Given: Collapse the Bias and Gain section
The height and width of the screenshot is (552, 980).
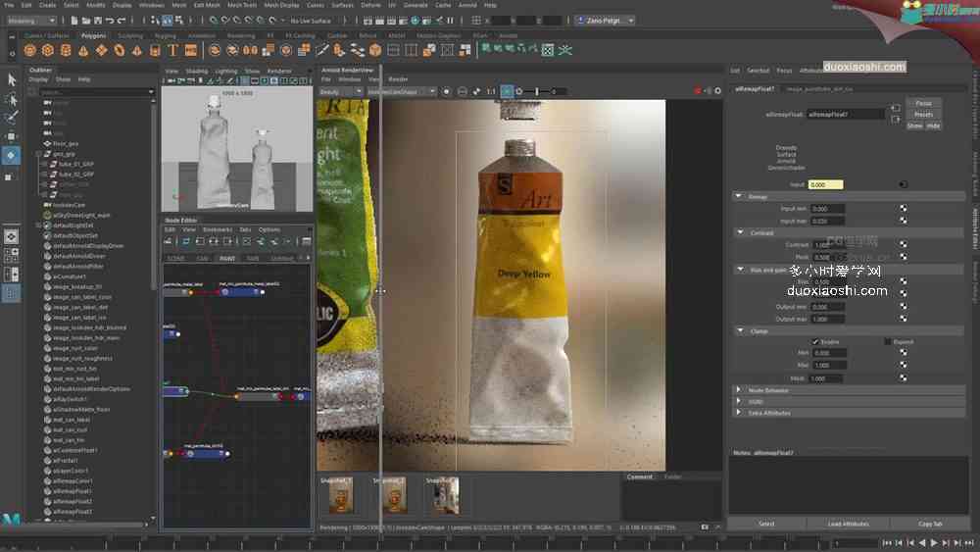Looking at the screenshot, I should tap(741, 270).
